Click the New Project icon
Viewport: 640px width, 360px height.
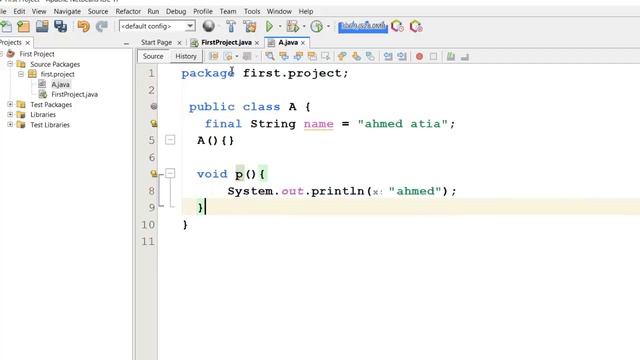(x=24, y=27)
